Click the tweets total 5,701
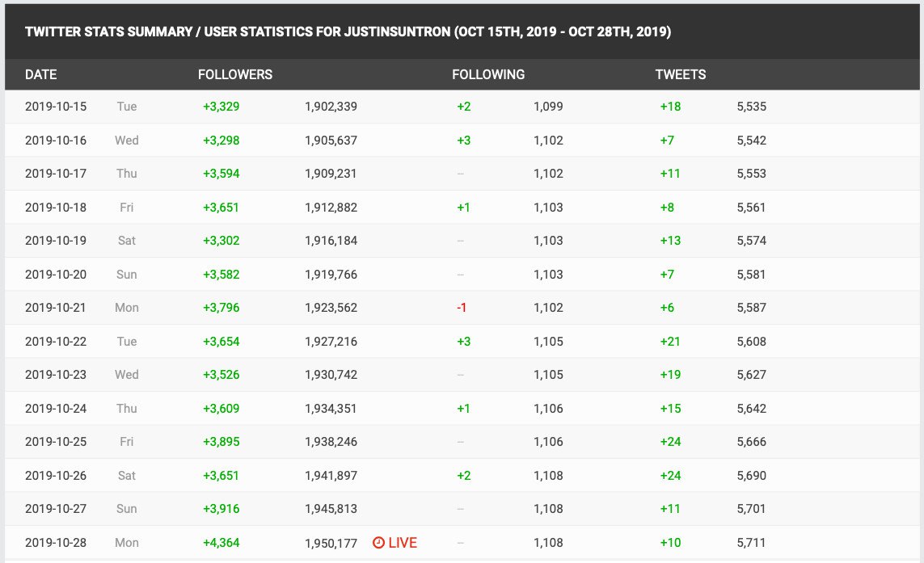924x563 pixels. pos(751,509)
